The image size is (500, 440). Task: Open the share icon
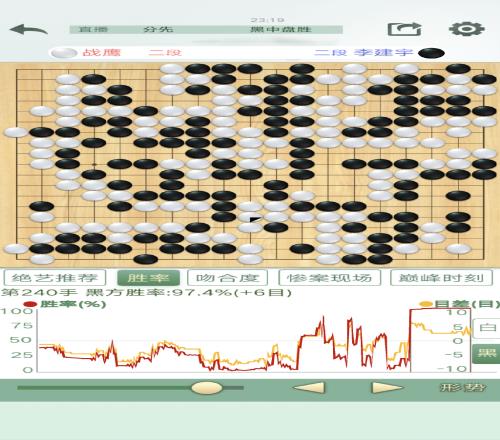click(404, 29)
